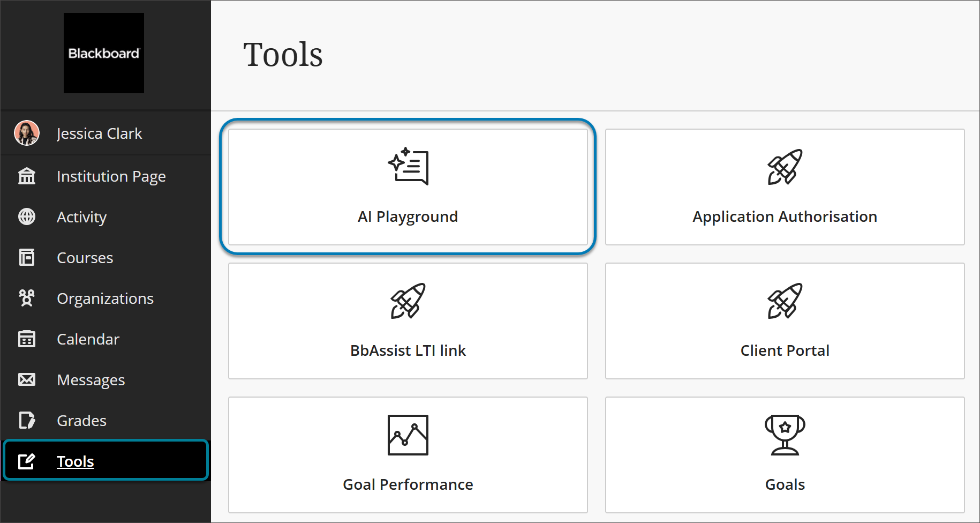The height and width of the screenshot is (523, 980).
Task: Launch the BbAssist LTI link
Action: click(408, 322)
